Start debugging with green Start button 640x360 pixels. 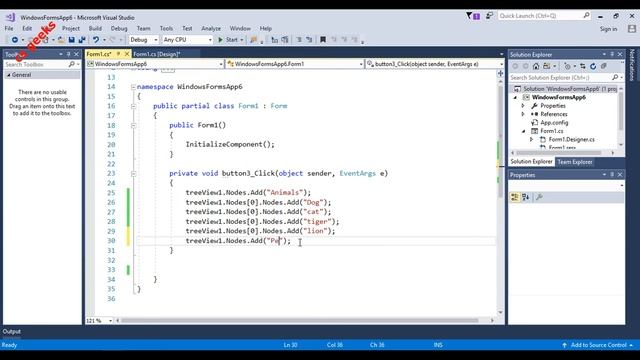tap(231, 40)
